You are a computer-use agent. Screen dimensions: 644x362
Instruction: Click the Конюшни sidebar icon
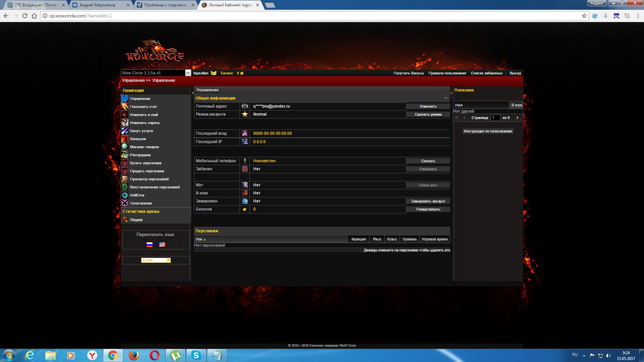point(124,139)
